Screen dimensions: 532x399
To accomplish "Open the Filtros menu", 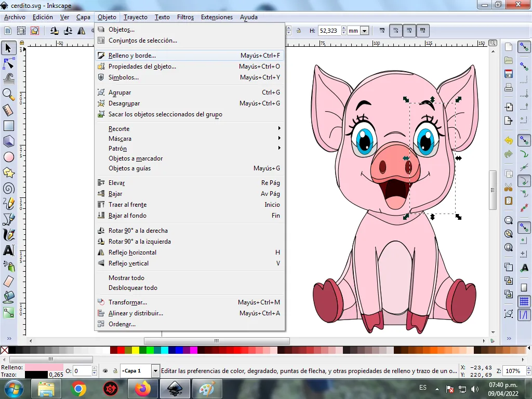I will 185,17.
